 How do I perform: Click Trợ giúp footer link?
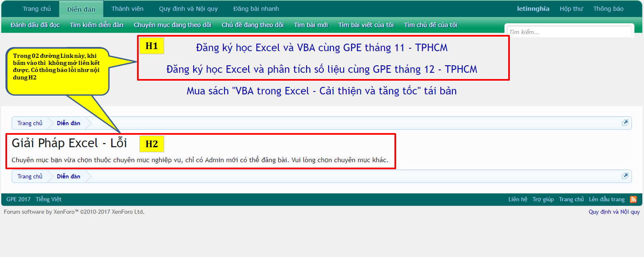(x=543, y=200)
